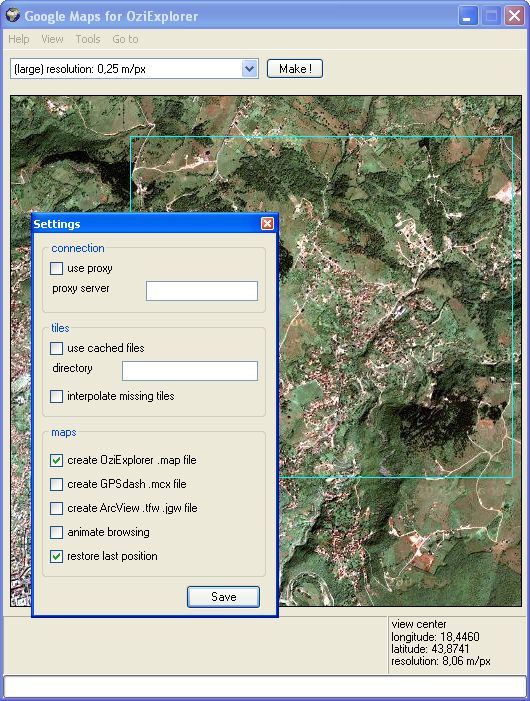530x701 pixels.
Task: Open the Go to menu
Action: pos(125,39)
